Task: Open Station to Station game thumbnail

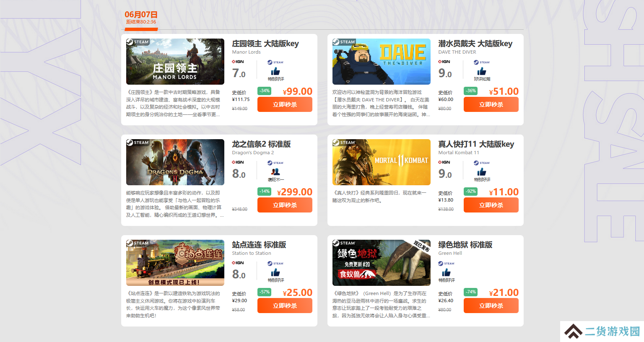Action: [175, 263]
